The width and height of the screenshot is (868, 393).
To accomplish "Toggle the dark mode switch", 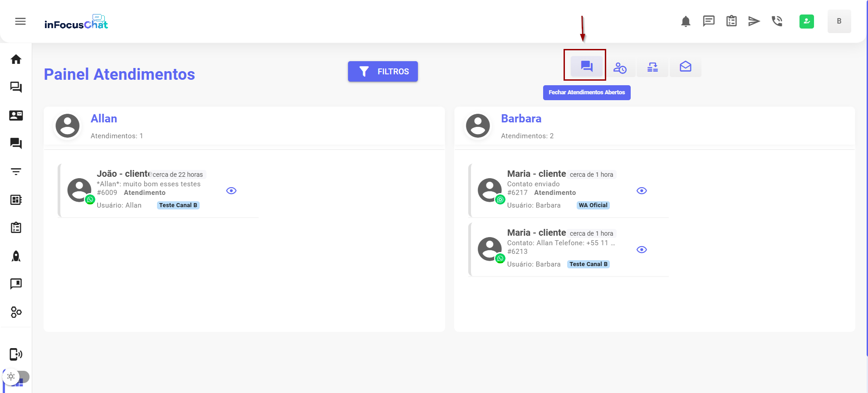I will [x=16, y=377].
